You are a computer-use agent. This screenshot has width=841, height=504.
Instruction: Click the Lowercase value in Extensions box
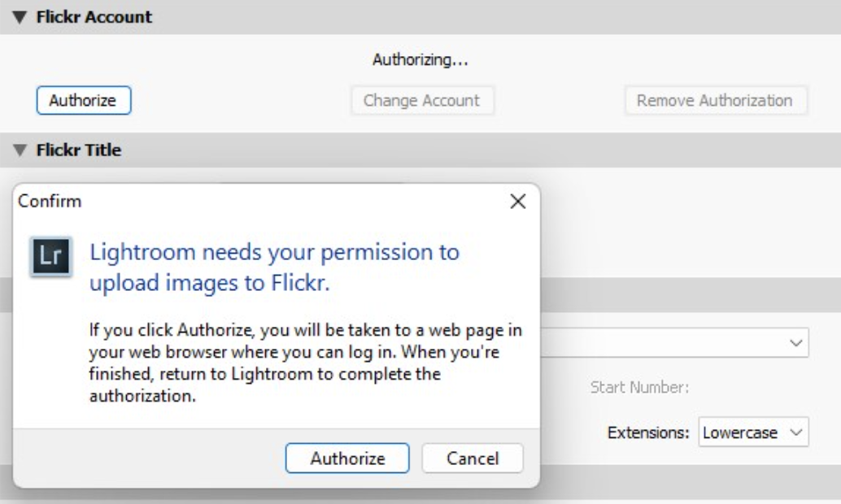[740, 432]
